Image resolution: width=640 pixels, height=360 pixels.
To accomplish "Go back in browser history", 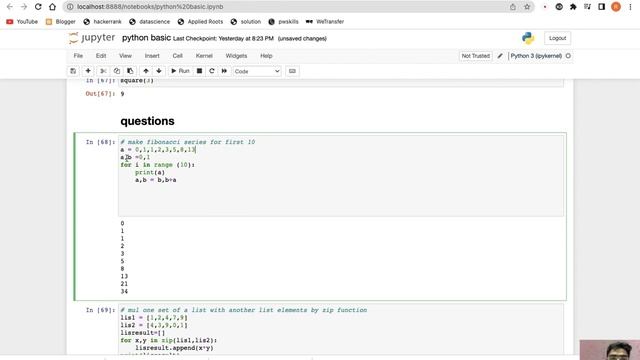I will pos(10,7).
